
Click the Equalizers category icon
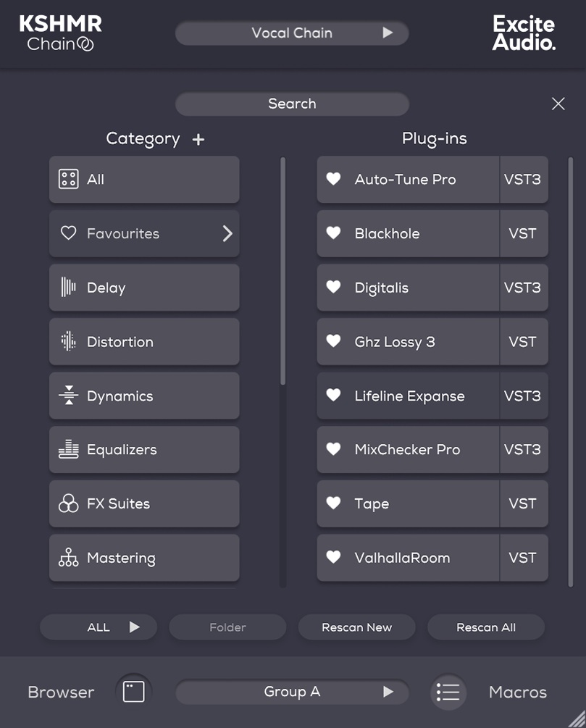(x=69, y=449)
